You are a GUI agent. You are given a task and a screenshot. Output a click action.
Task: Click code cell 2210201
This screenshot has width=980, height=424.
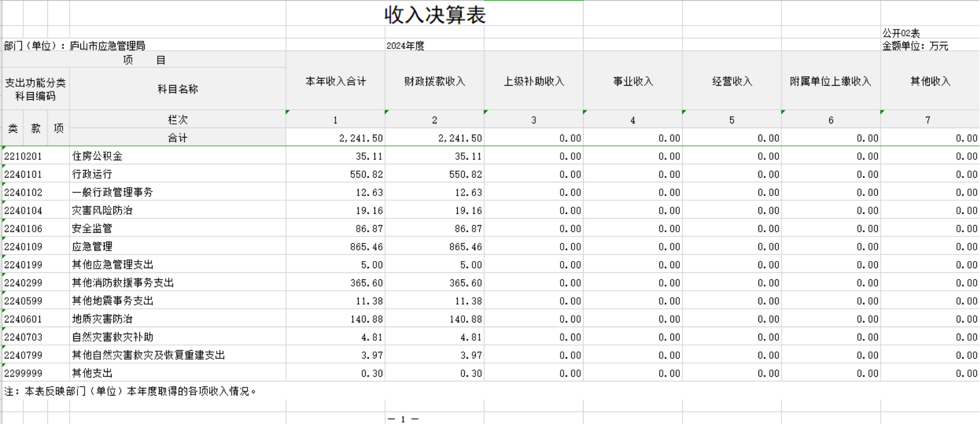[x=24, y=156]
